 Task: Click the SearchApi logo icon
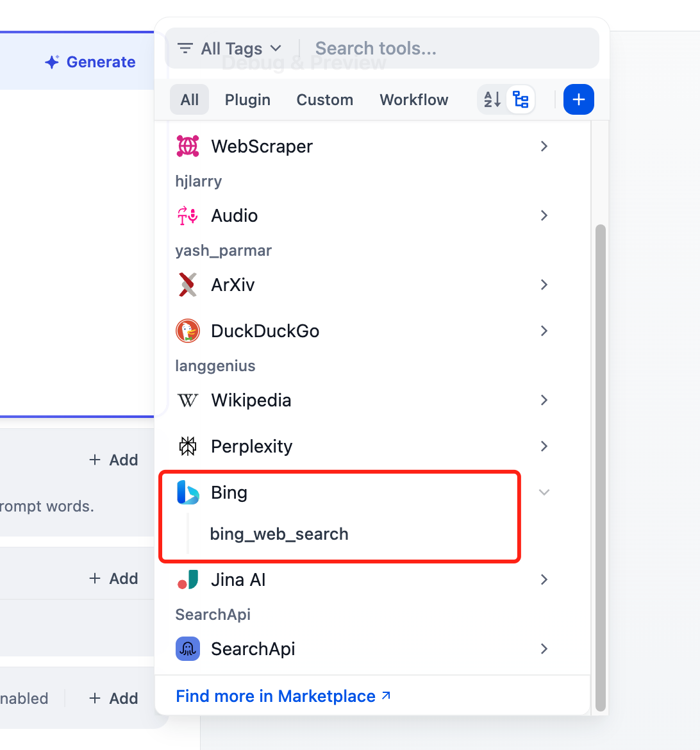(x=188, y=649)
